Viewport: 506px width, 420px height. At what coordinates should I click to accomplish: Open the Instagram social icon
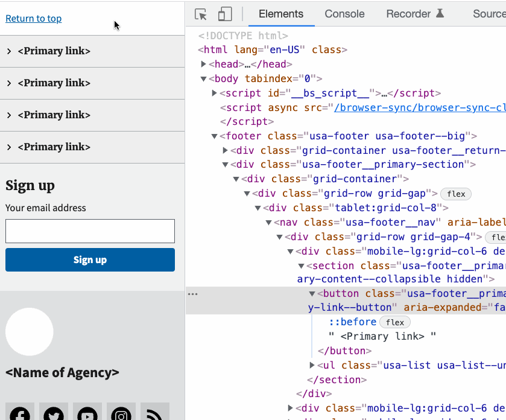tap(121, 412)
